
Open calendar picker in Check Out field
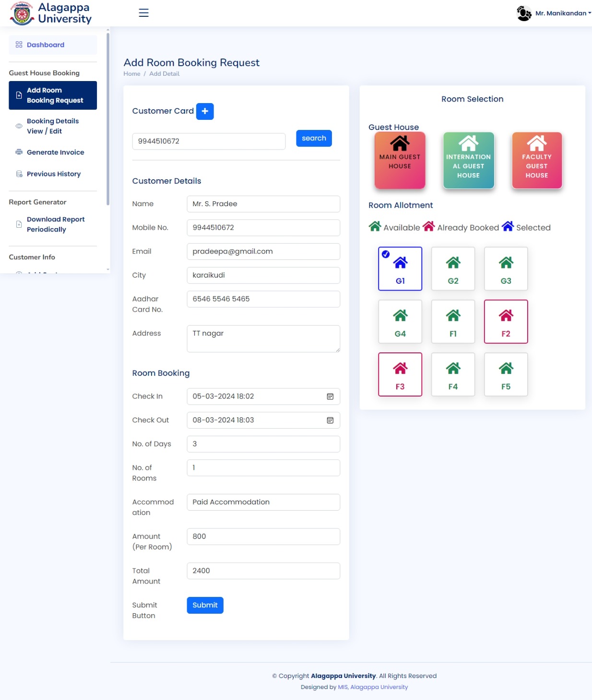click(x=330, y=420)
